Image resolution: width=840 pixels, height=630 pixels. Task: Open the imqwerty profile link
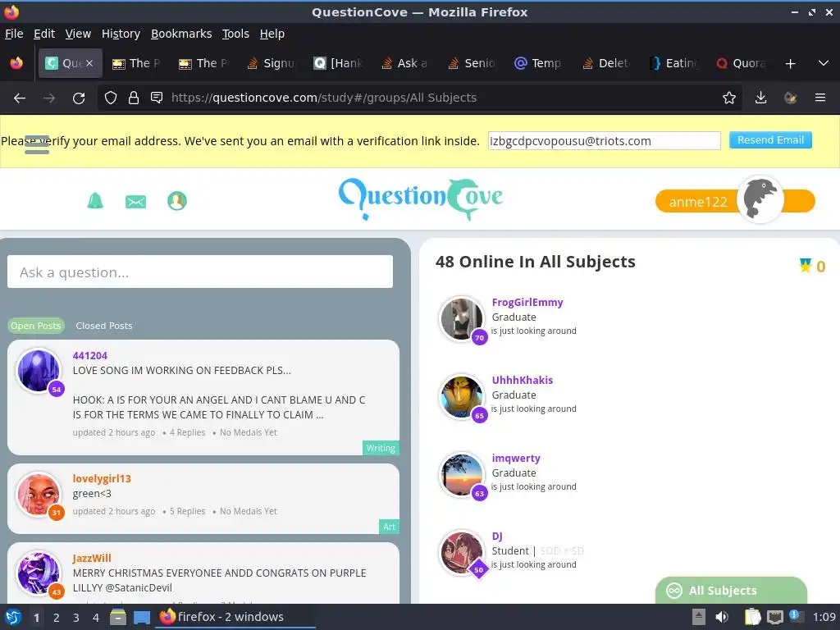tap(516, 458)
